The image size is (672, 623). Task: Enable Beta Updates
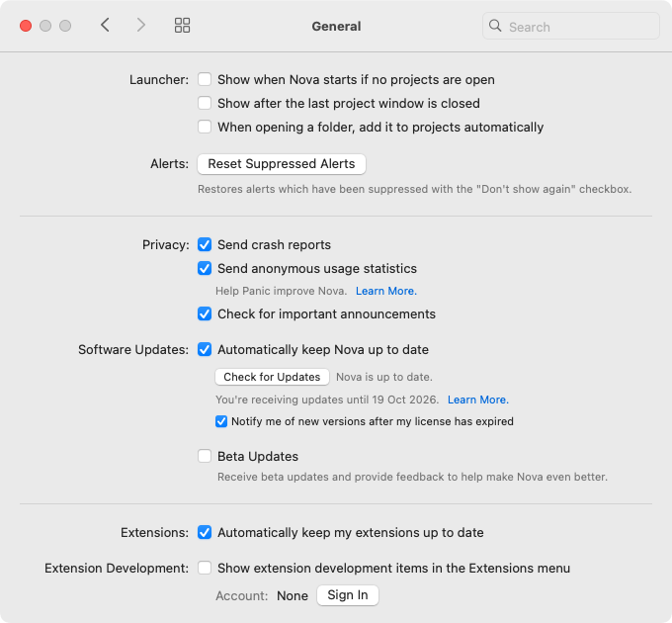[205, 456]
